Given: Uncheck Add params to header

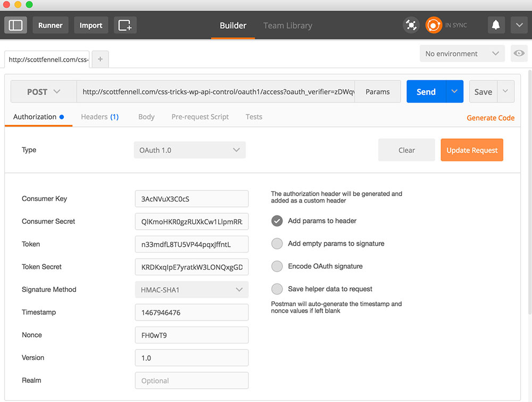Looking at the screenshot, I should 277,221.
